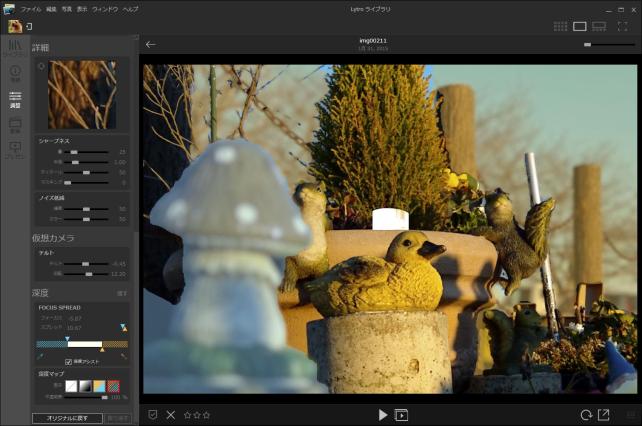Rotate the image with the rotate icon
Screen dimensions: 642x426
pyautogui.click(x=585, y=415)
